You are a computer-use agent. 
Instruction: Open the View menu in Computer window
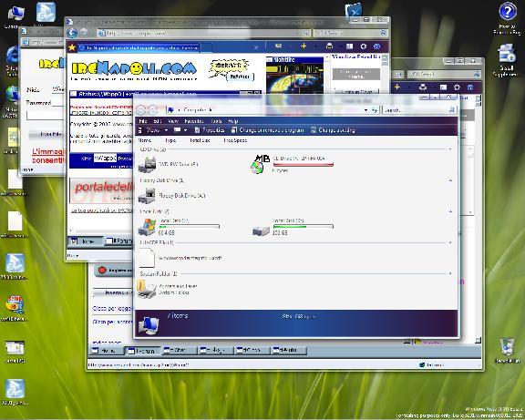point(173,121)
